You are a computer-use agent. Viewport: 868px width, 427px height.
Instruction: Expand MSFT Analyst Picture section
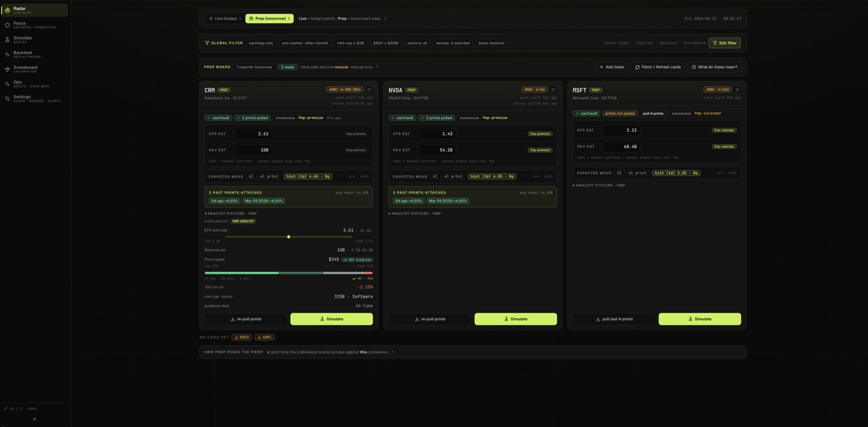coord(599,185)
